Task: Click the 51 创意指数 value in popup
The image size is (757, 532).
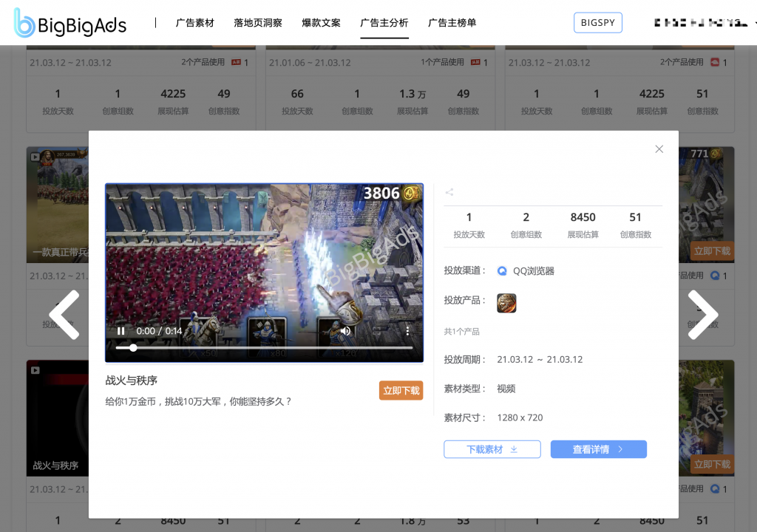Action: click(635, 217)
